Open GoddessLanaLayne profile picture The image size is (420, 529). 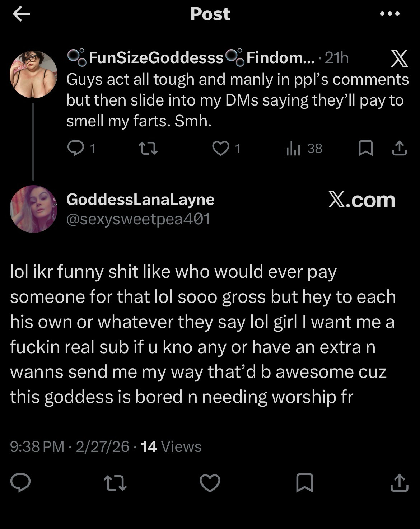pos(33,209)
